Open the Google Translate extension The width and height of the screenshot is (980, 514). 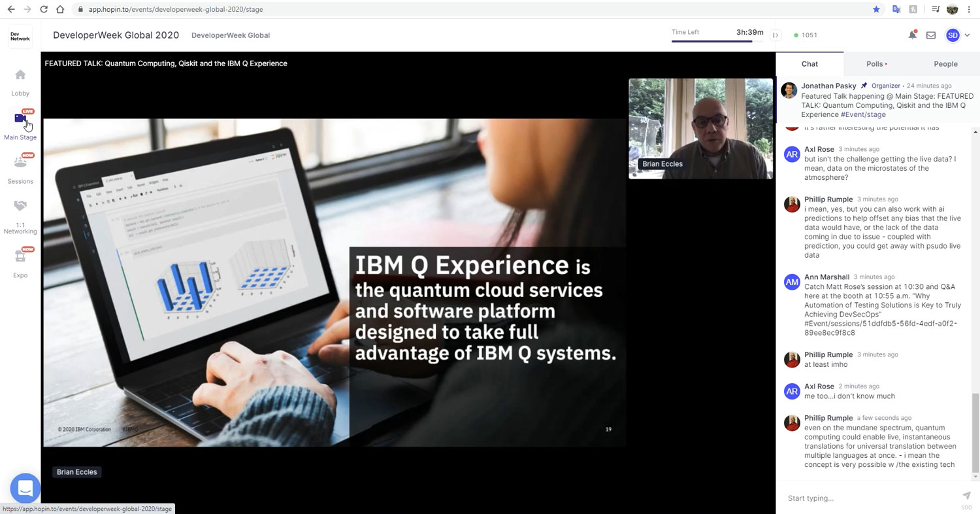[896, 9]
